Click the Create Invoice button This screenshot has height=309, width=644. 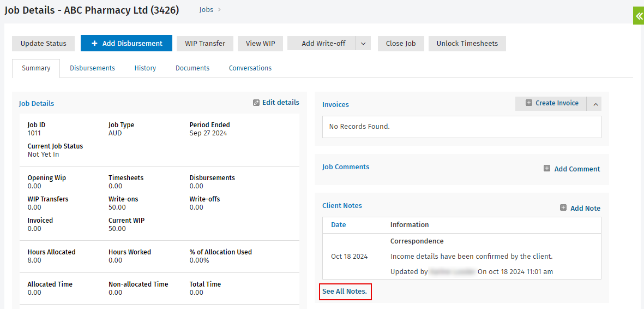(551, 104)
